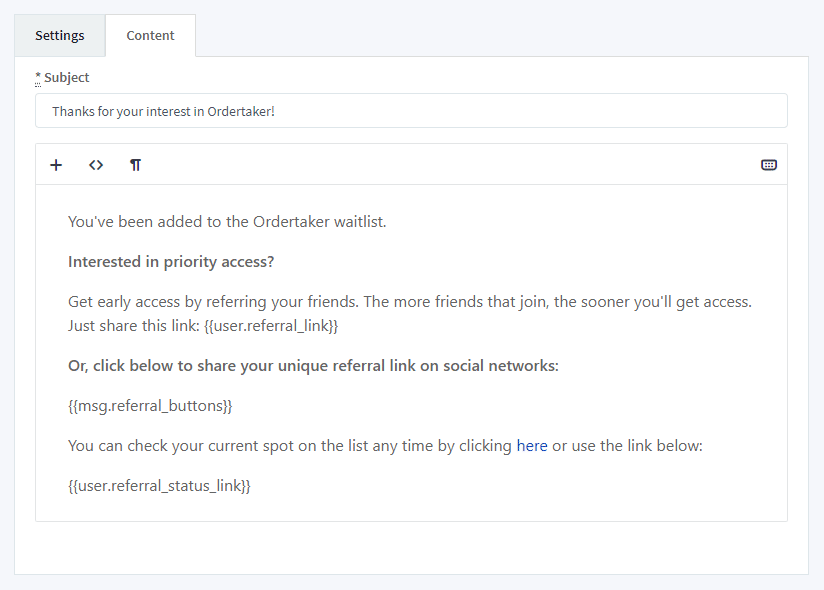Viewport: 824px width, 590px height.
Task: Click the {{user.referral_status_link}} placeholder
Action: (x=159, y=486)
